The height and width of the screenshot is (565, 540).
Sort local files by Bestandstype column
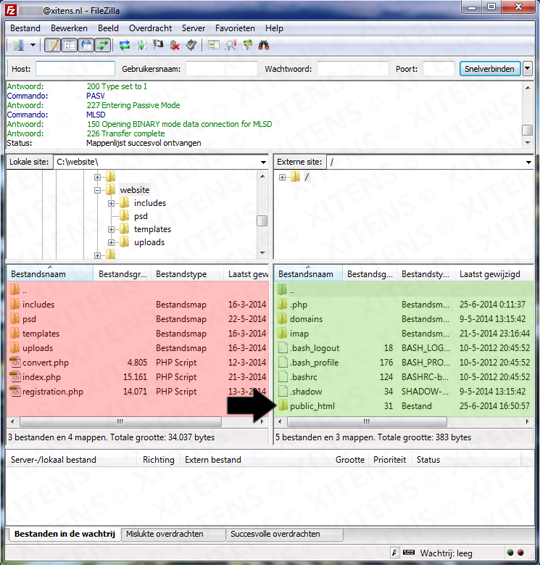coord(187,274)
